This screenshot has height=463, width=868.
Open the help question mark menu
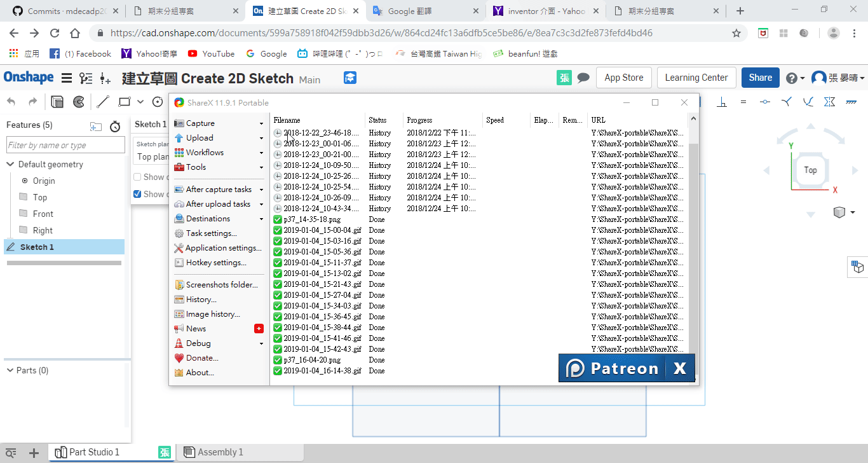[795, 78]
